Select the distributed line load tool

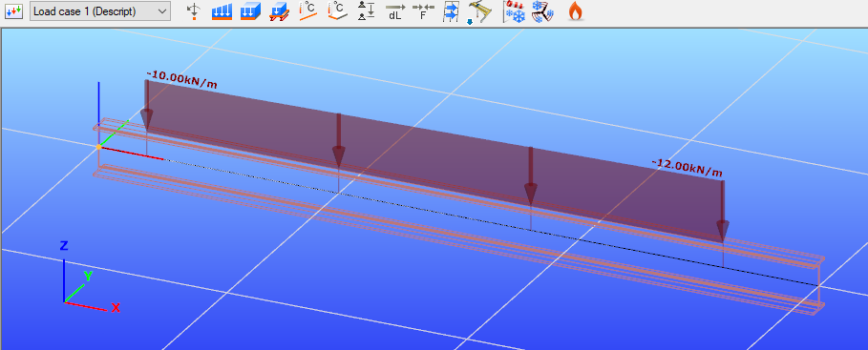(222, 11)
